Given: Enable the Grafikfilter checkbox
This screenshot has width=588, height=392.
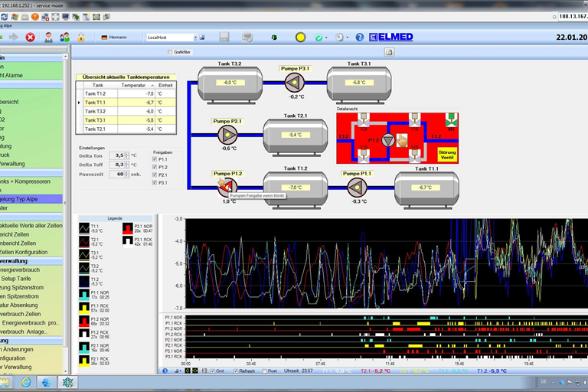Looking at the screenshot, I should pyautogui.click(x=170, y=52).
